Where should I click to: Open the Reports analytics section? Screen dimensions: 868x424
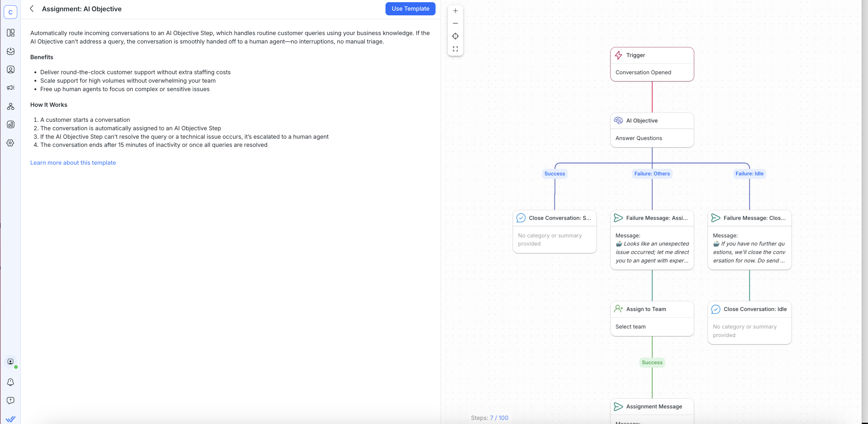(x=10, y=124)
